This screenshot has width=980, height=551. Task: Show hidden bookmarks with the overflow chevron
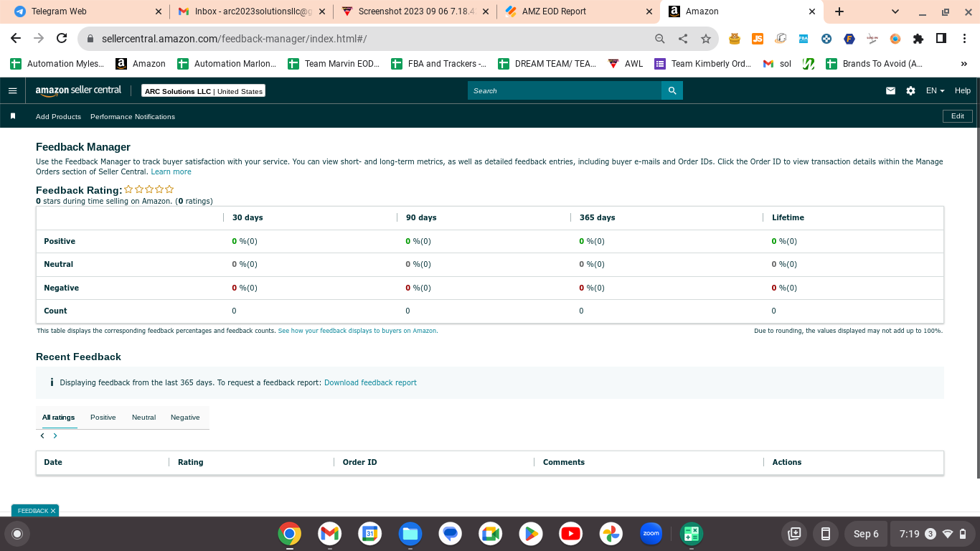tap(965, 64)
